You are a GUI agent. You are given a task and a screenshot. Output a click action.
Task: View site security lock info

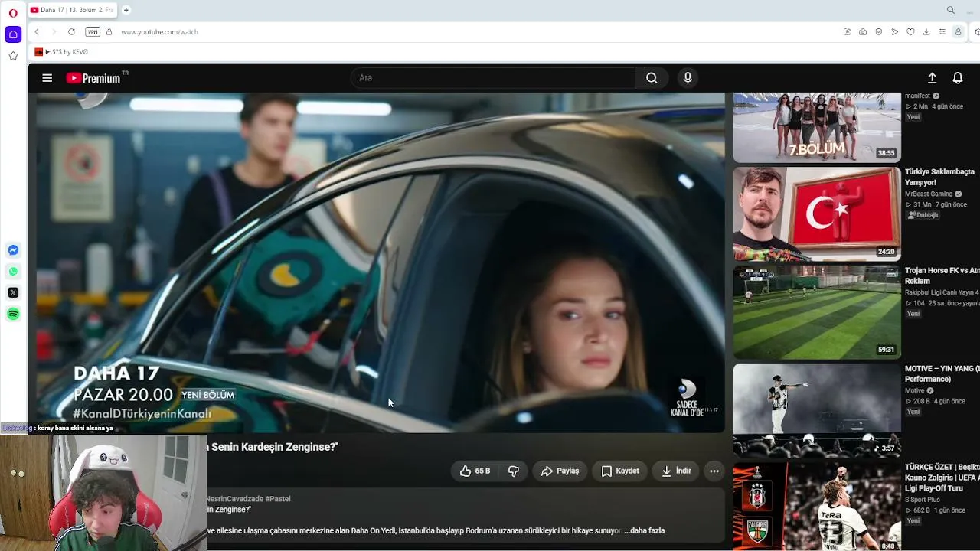[109, 32]
